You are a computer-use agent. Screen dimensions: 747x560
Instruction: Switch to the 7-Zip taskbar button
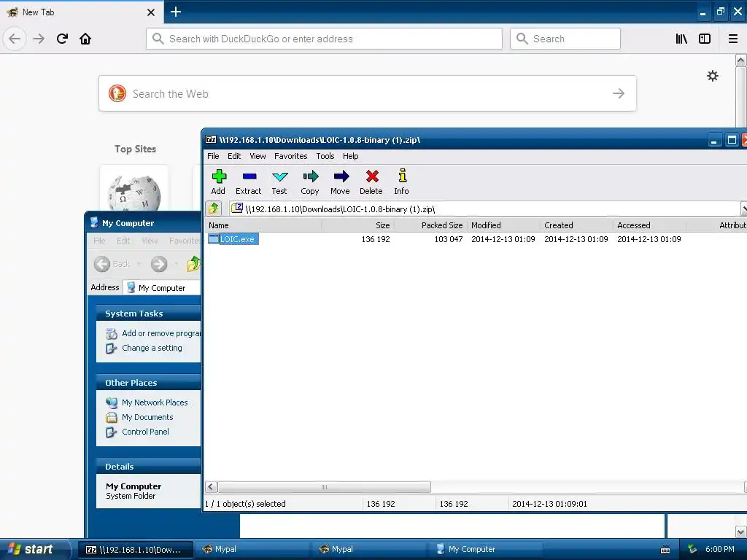(x=135, y=550)
